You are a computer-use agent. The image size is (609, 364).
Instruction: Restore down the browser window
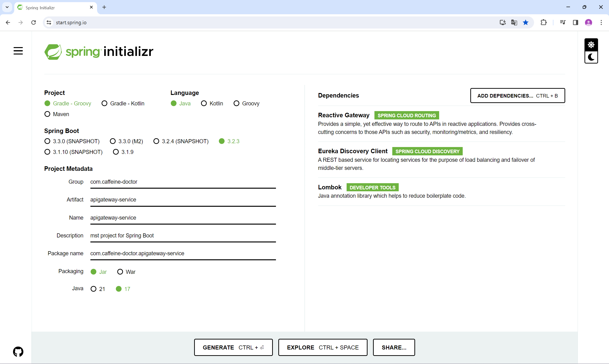click(584, 7)
